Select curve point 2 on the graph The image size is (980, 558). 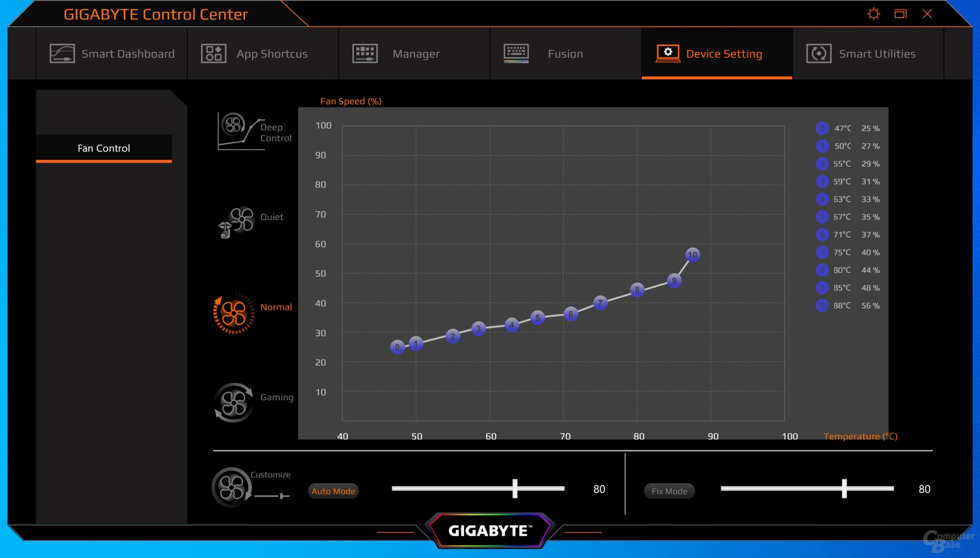click(453, 336)
